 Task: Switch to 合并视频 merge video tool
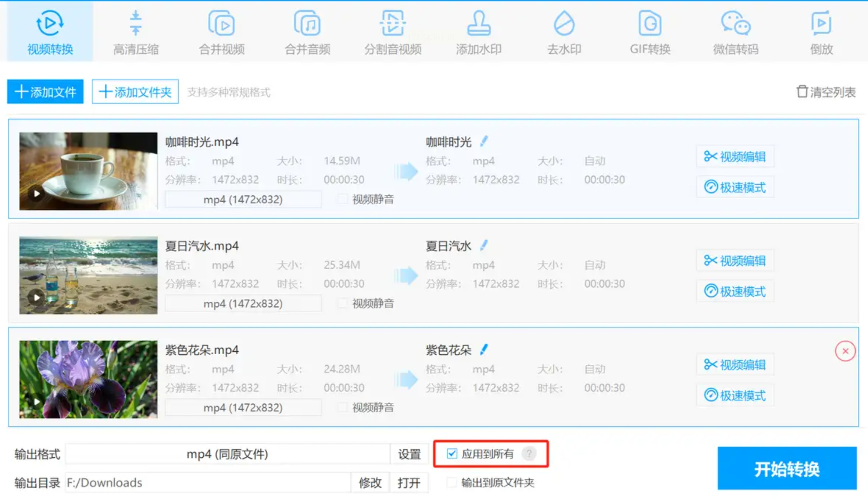coord(221,32)
